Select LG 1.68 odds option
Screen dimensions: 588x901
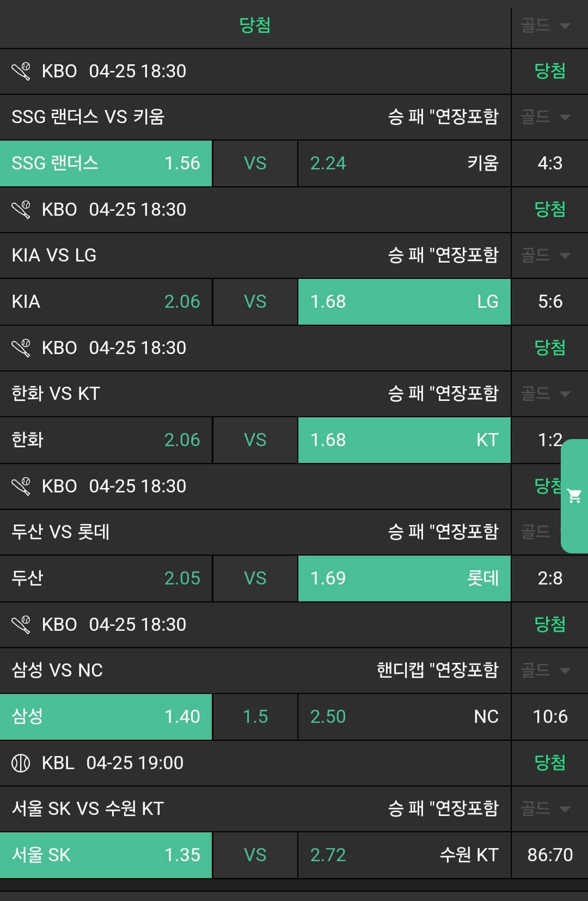coord(404,302)
